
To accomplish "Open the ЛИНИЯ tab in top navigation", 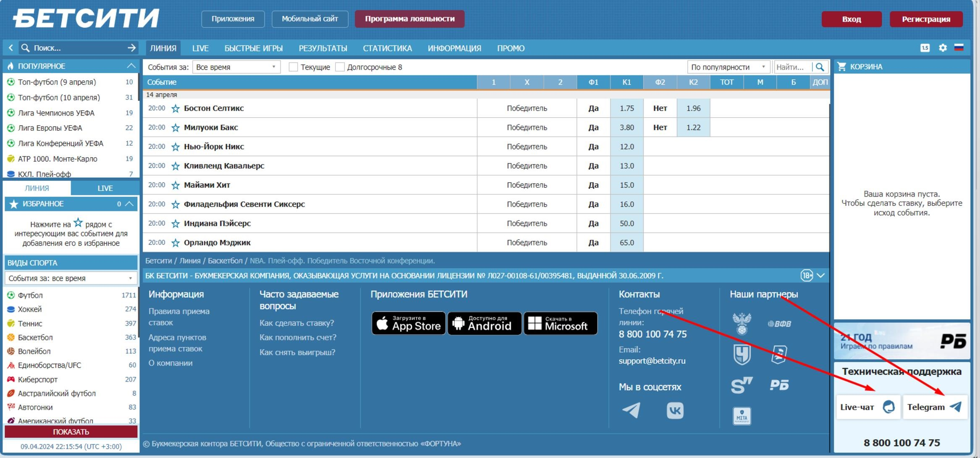I will (163, 48).
